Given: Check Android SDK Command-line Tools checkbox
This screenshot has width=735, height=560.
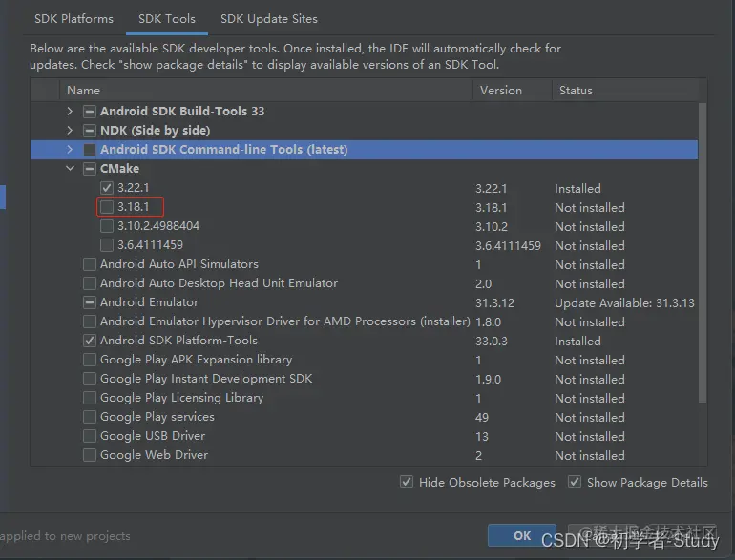Looking at the screenshot, I should [x=90, y=150].
